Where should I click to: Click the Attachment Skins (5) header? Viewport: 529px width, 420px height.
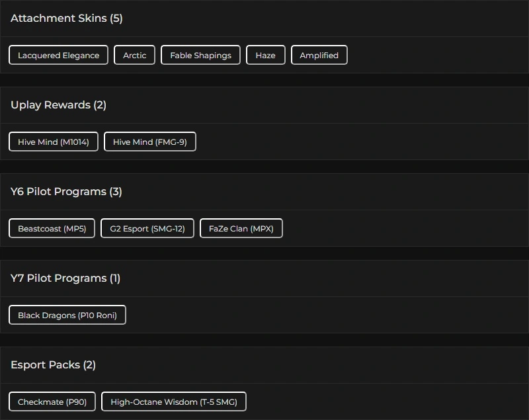pos(66,19)
